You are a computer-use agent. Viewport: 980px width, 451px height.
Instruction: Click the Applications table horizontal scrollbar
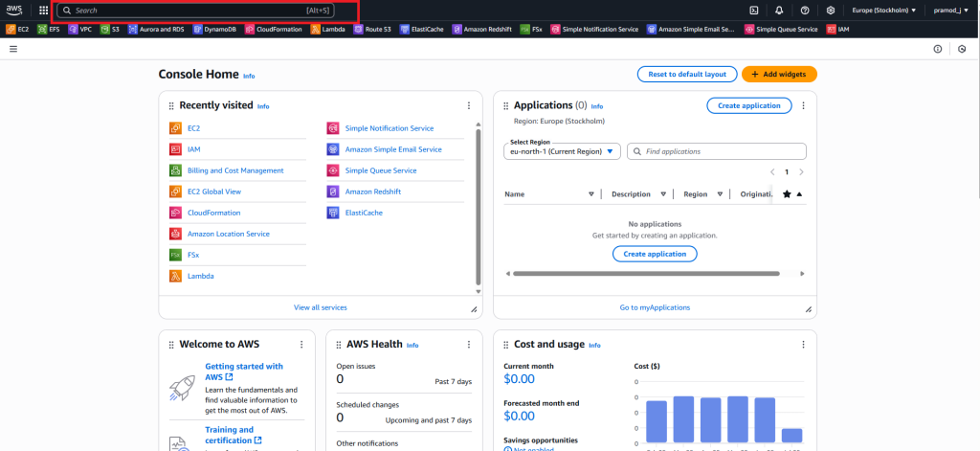coord(646,273)
